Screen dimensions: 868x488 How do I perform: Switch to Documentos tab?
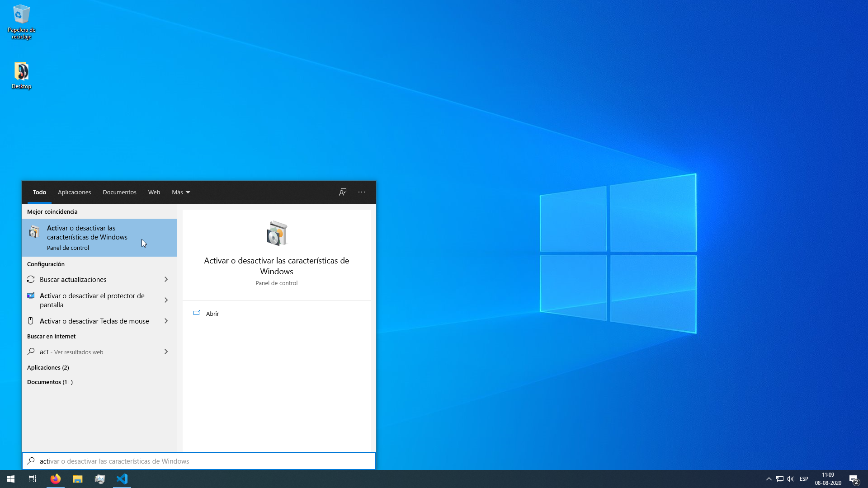coord(119,192)
